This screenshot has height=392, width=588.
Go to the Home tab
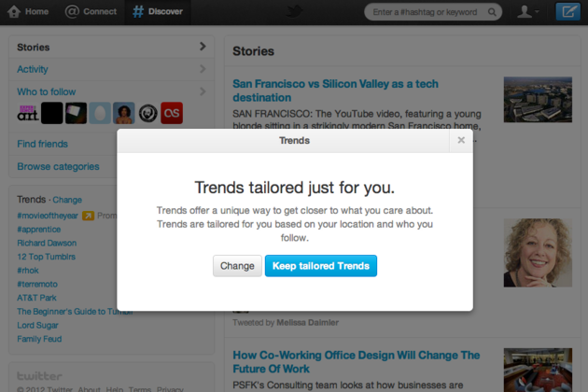[x=28, y=12]
